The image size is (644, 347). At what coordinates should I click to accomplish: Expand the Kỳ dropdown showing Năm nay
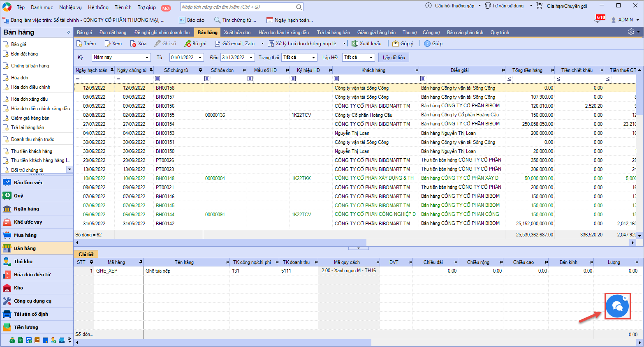click(x=147, y=58)
